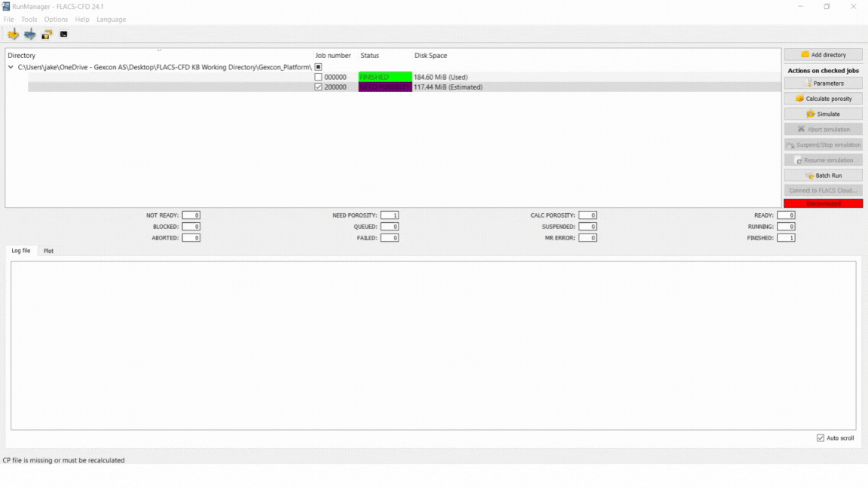Click the red Disconnected status bar
The image size is (868, 488).
pyautogui.click(x=823, y=203)
